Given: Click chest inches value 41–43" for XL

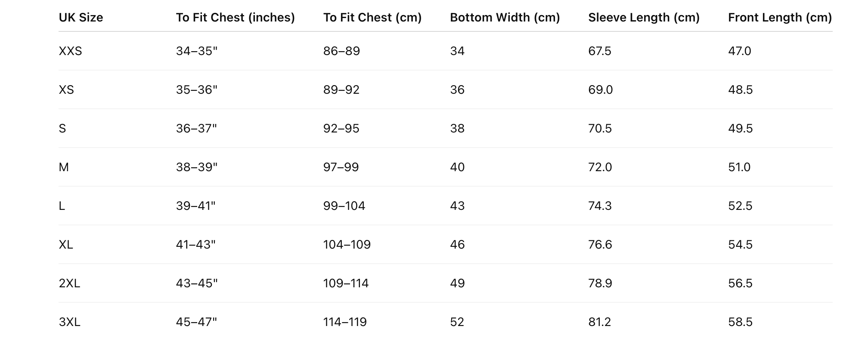Looking at the screenshot, I should coord(195,245).
